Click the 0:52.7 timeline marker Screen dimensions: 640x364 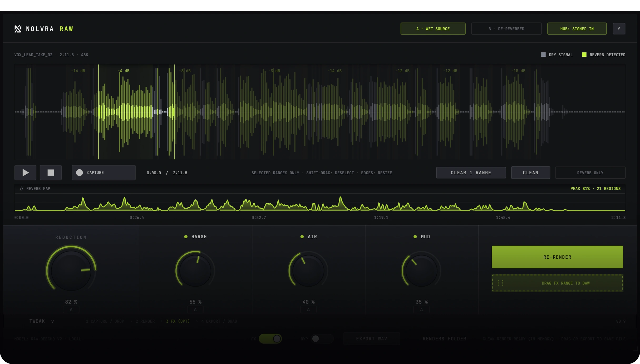point(259,218)
